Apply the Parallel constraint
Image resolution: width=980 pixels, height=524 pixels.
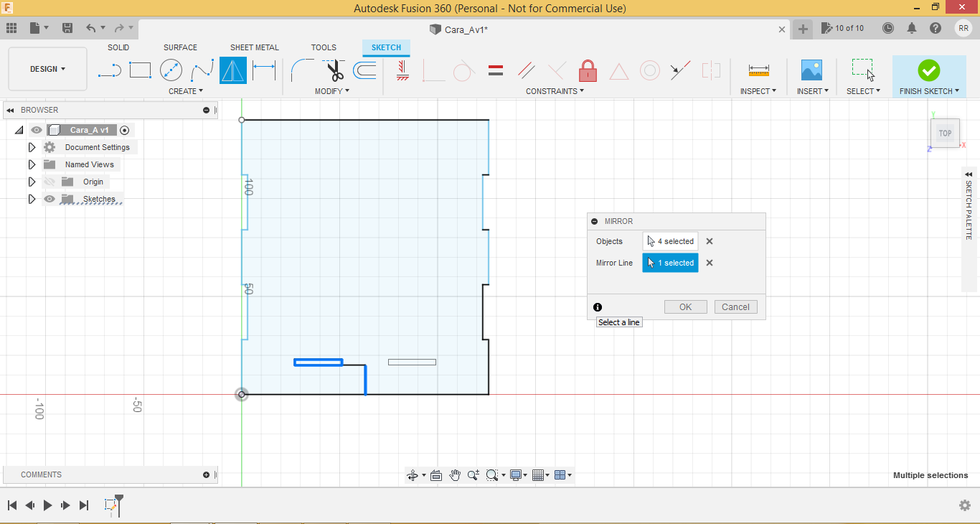click(x=527, y=70)
